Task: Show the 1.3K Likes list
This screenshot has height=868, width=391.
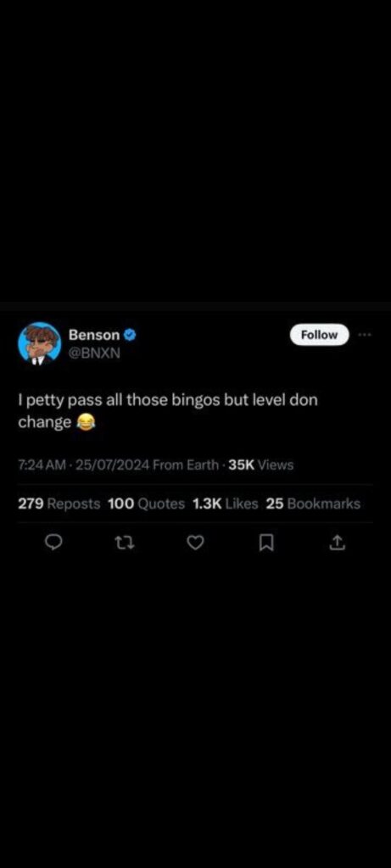Action: point(226,504)
